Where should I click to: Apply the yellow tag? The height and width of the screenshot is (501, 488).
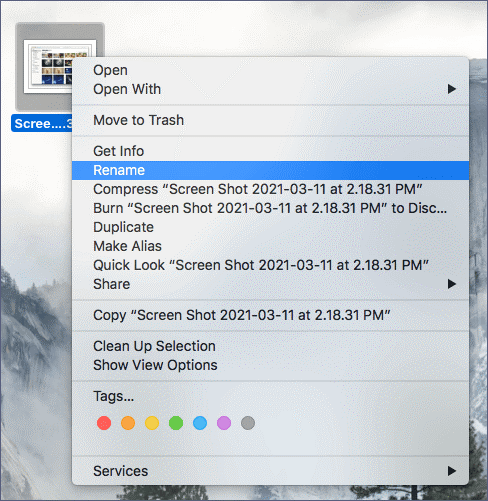coord(152,423)
